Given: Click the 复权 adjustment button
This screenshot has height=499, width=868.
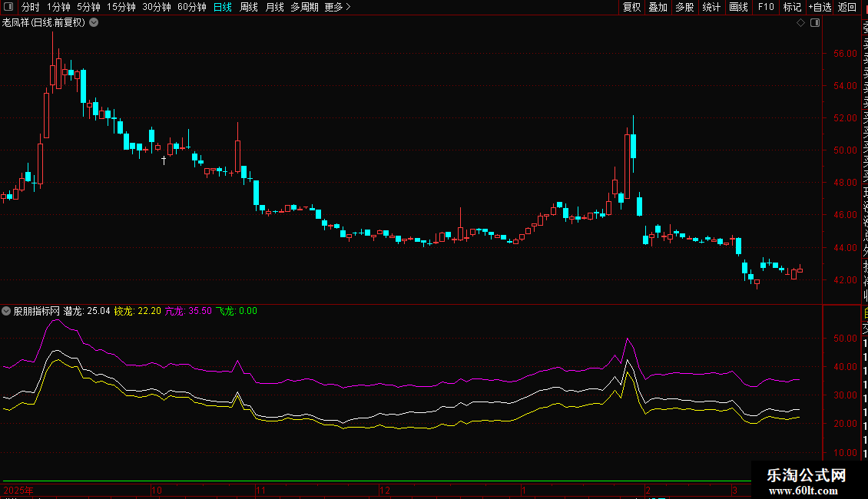Looking at the screenshot, I should tap(631, 7).
